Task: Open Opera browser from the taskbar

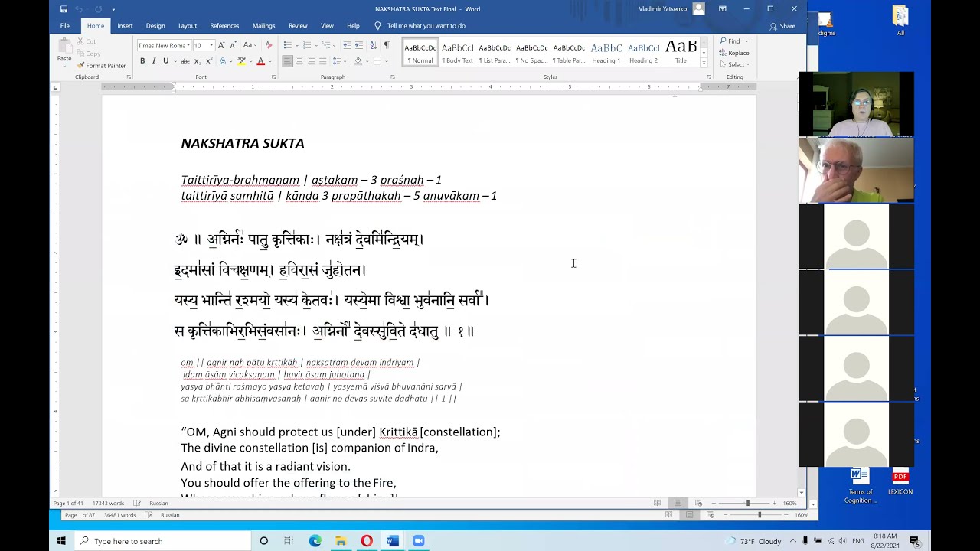Action: pyautogui.click(x=367, y=541)
